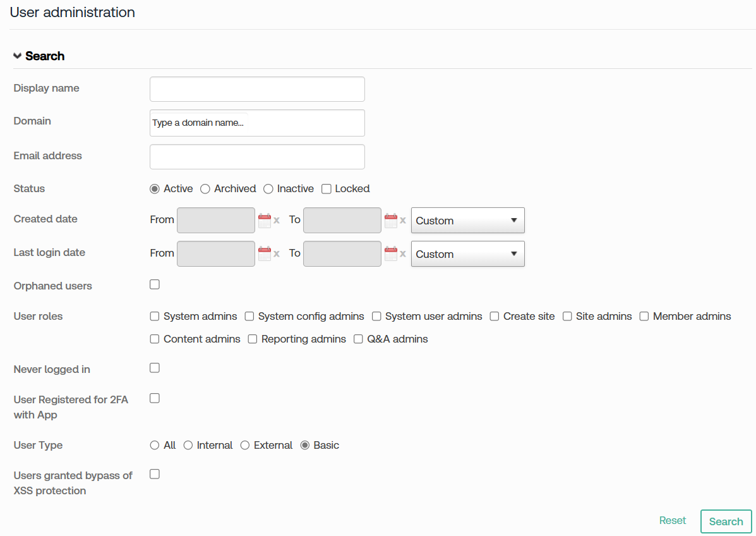Clear the Created date From value
This screenshot has width=756, height=536.
277,221
